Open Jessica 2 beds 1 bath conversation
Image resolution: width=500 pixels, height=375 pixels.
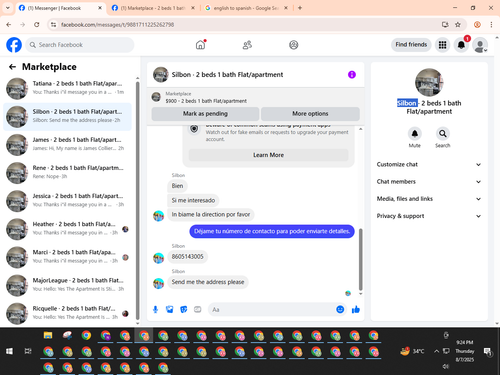click(67, 201)
